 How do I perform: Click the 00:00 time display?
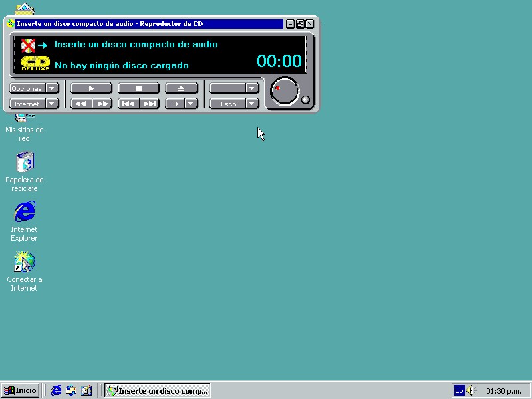(x=279, y=61)
